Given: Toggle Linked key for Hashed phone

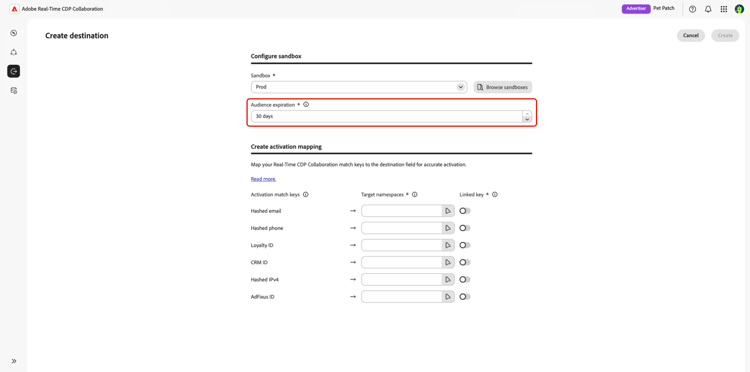Looking at the screenshot, I should (x=465, y=228).
